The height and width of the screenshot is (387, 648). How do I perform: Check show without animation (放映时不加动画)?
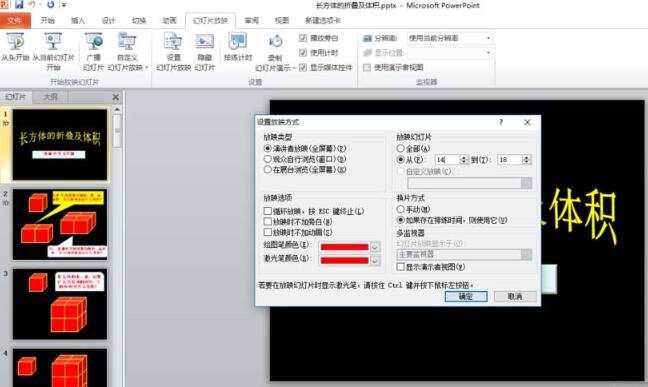pyautogui.click(x=268, y=232)
